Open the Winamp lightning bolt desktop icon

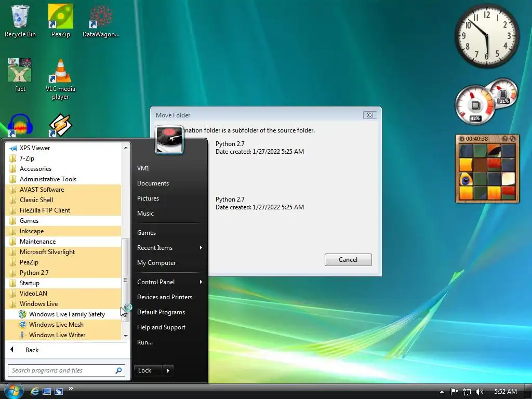(x=60, y=125)
